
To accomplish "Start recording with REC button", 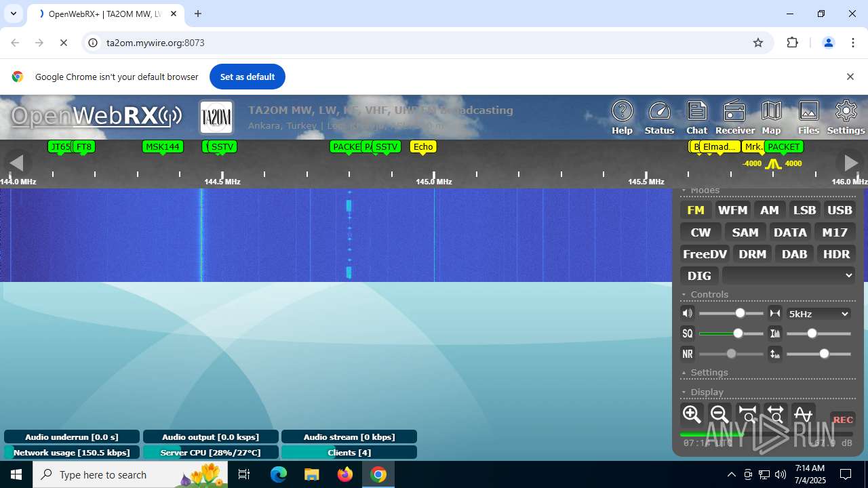I will [x=843, y=420].
